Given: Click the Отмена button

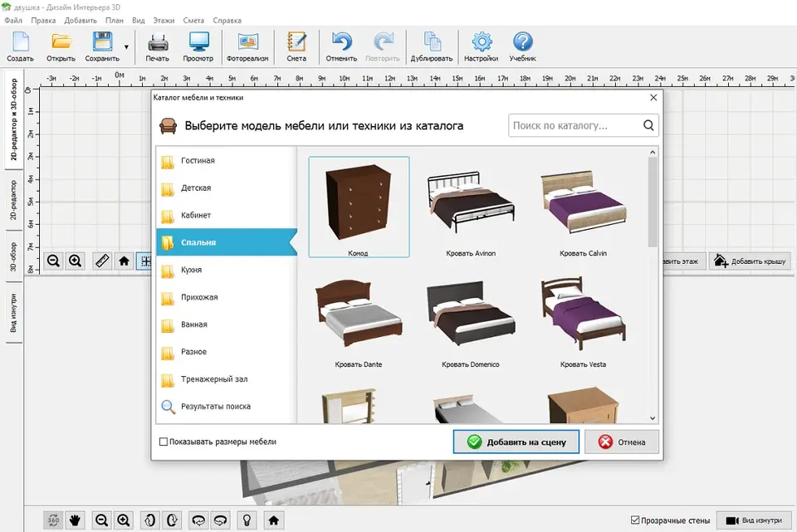Looking at the screenshot, I should pos(622,442).
